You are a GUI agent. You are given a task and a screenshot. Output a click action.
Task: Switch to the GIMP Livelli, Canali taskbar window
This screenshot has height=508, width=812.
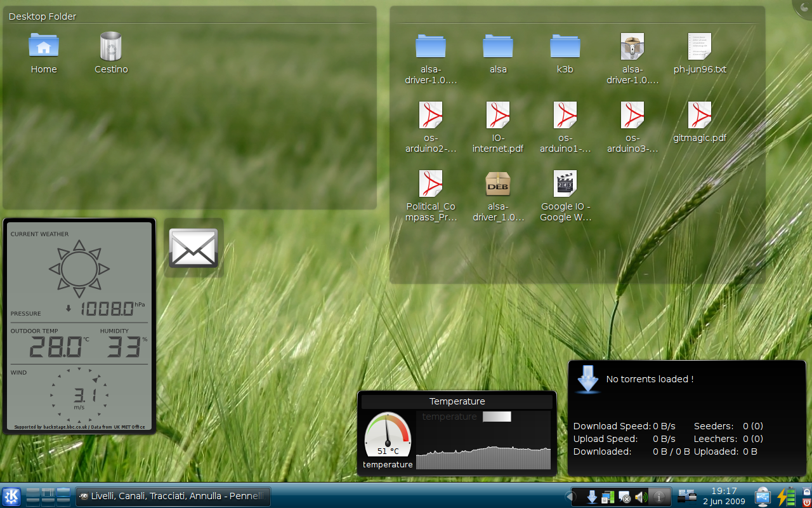point(173,497)
